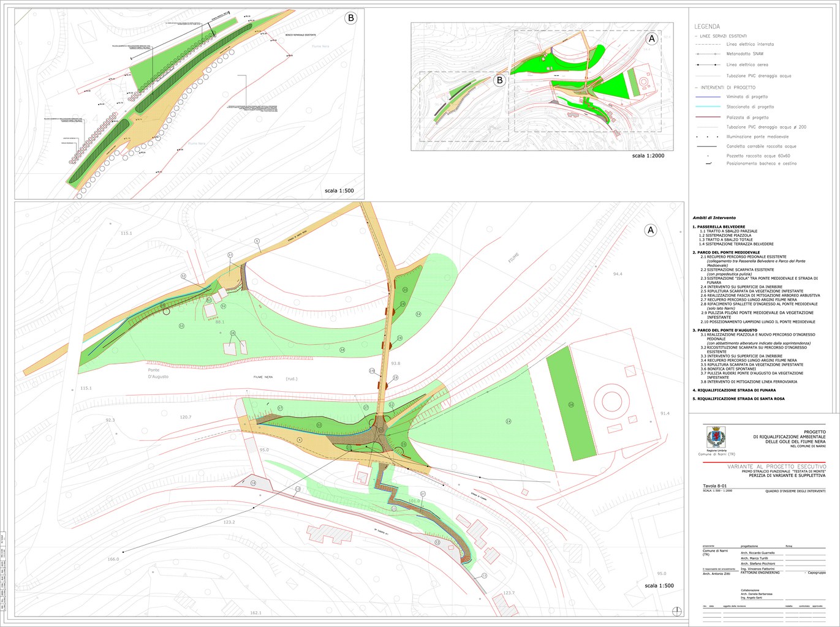Click 'BOSCO RIPARIALE ESISTENTE' label in detail B
Viewport: 840px width, 627px height.
pyautogui.click(x=301, y=35)
